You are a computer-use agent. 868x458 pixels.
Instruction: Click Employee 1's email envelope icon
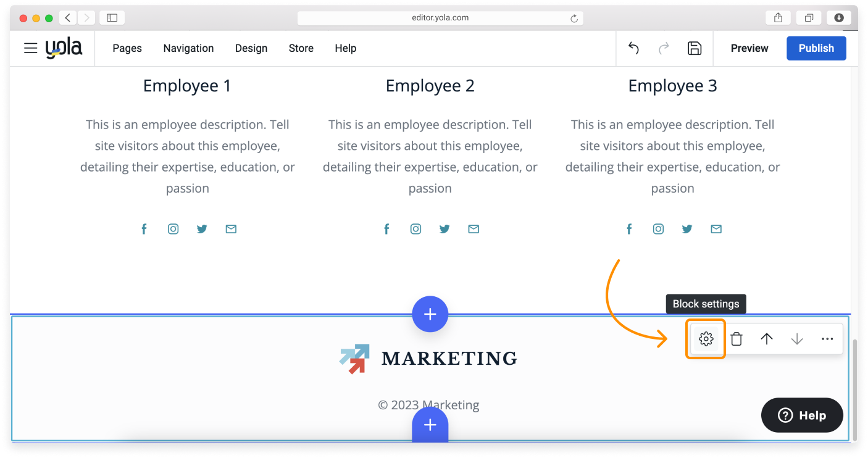tap(231, 229)
